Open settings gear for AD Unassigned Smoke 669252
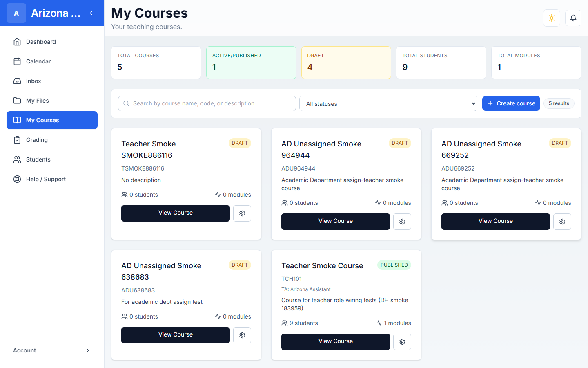588x368 pixels. [562, 222]
